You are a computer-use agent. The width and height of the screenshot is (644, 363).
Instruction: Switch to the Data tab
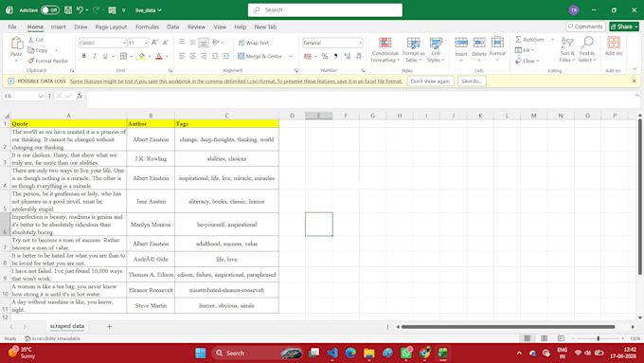[172, 27]
